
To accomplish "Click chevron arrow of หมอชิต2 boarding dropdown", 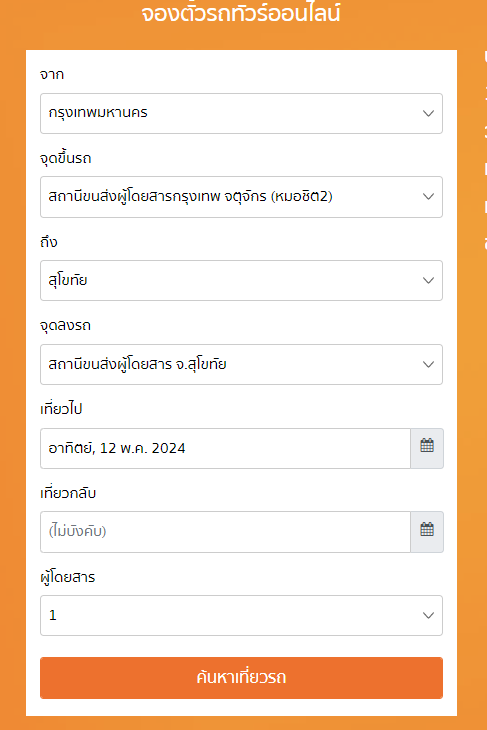I will [x=428, y=197].
